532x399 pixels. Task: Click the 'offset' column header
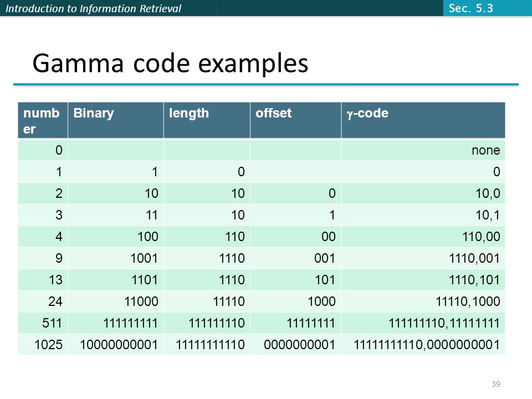tap(295, 120)
